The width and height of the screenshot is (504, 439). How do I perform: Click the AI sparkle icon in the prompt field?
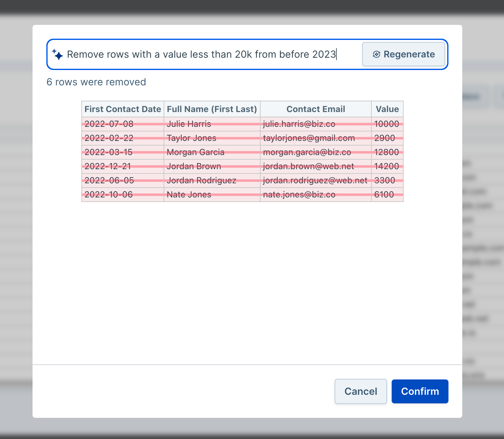point(57,54)
